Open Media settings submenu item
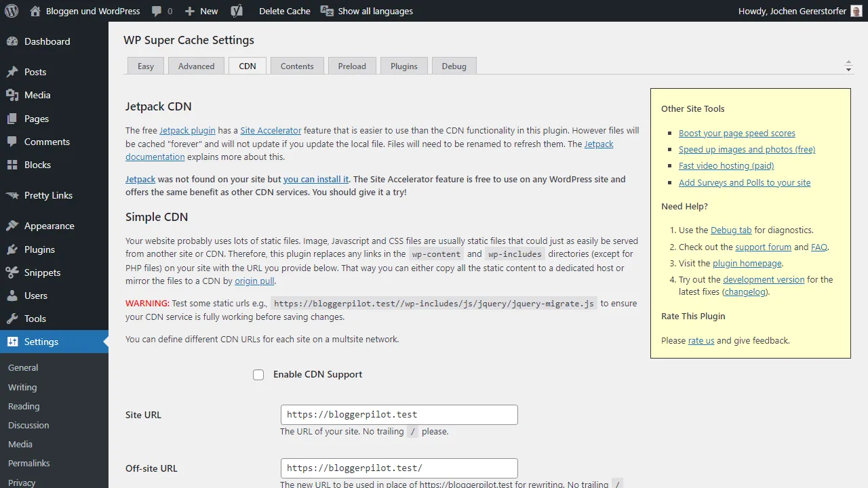The image size is (868, 488). click(x=20, y=444)
